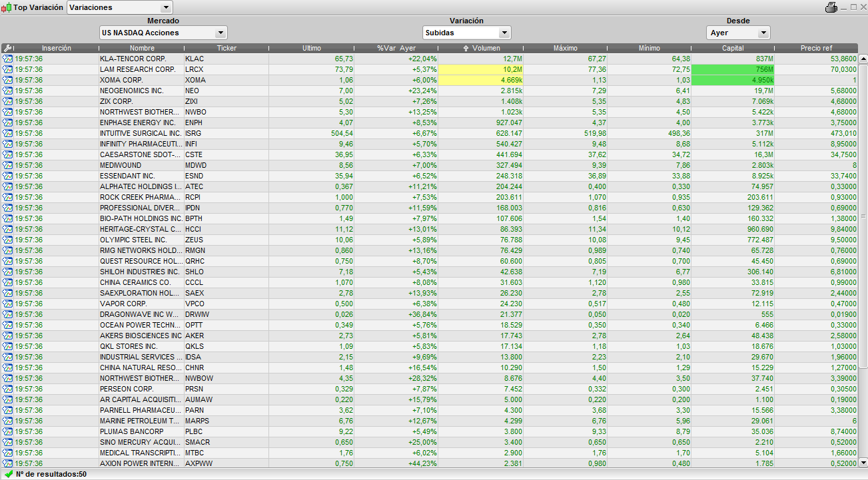Open chart icon for KLA-TENCOR CORP. row
868x480 pixels.
tap(7, 59)
